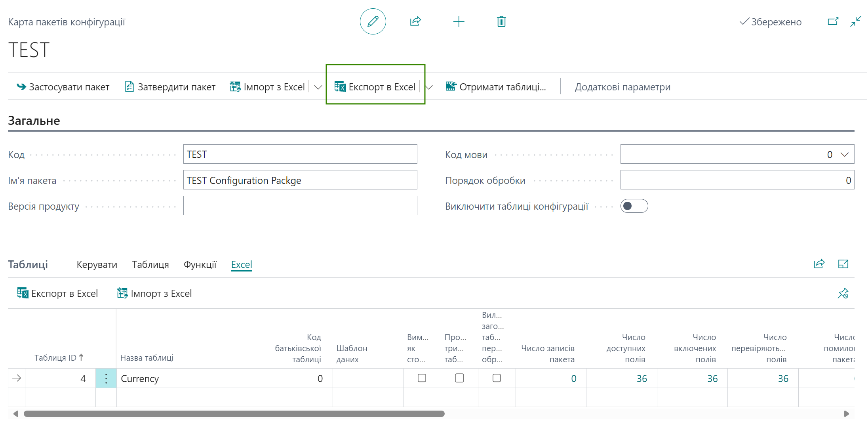The height and width of the screenshot is (432, 868).
Task: Click the Версія продукту input field
Action: coord(300,206)
